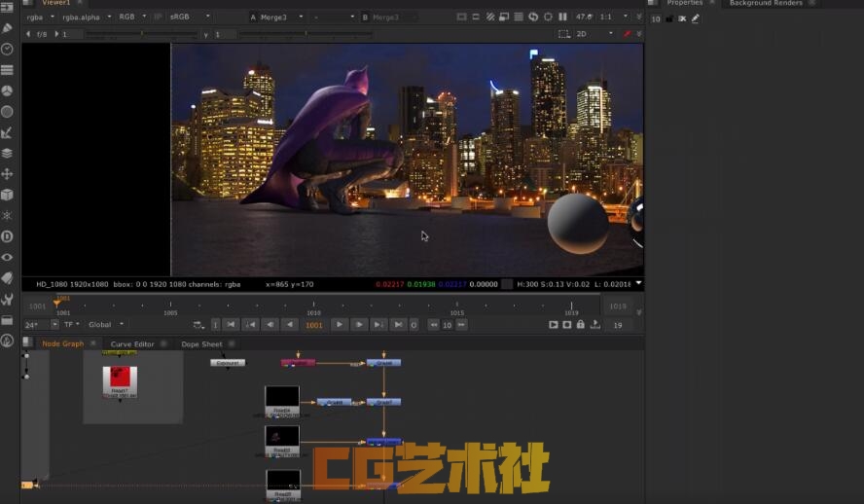Click the timeline export icon beside the lock
This screenshot has height=504, width=864.
click(595, 325)
